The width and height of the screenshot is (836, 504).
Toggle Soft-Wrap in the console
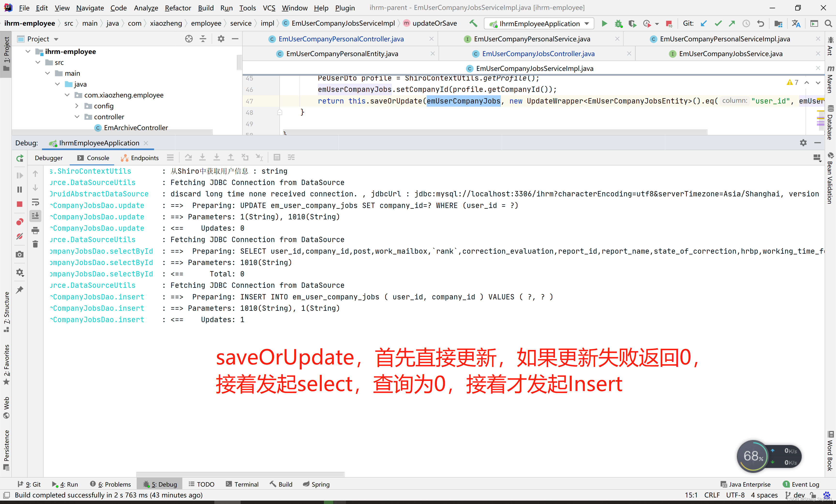[x=35, y=202]
